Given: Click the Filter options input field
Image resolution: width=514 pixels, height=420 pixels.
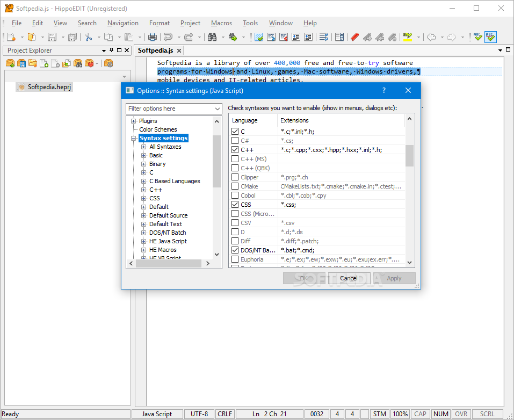Looking at the screenshot, I should 170,108.
